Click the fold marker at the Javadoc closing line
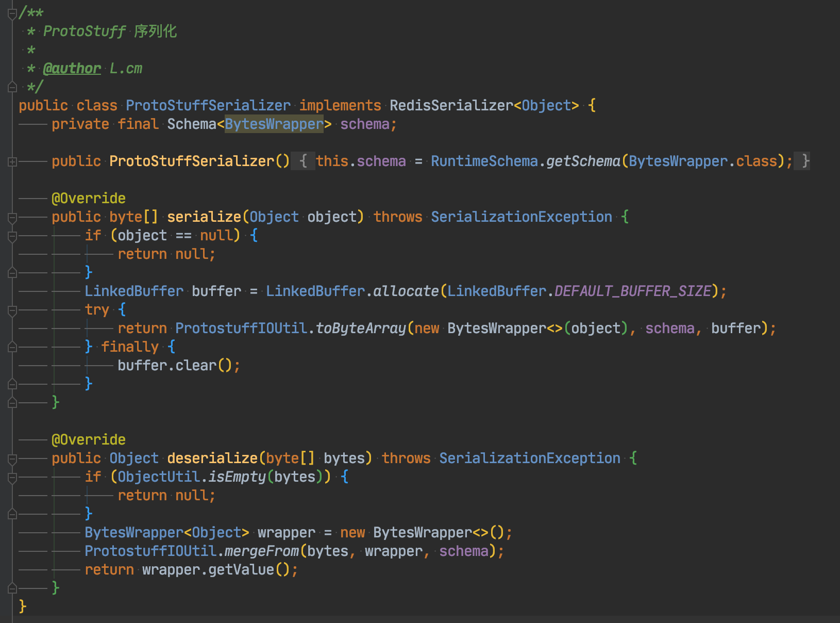Screen dimensions: 840x623 12,87
